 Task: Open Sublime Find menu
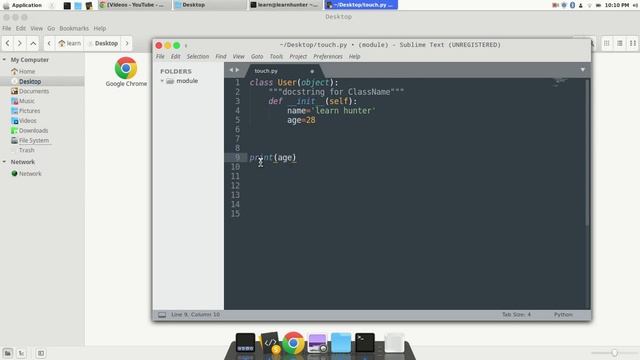(221, 56)
